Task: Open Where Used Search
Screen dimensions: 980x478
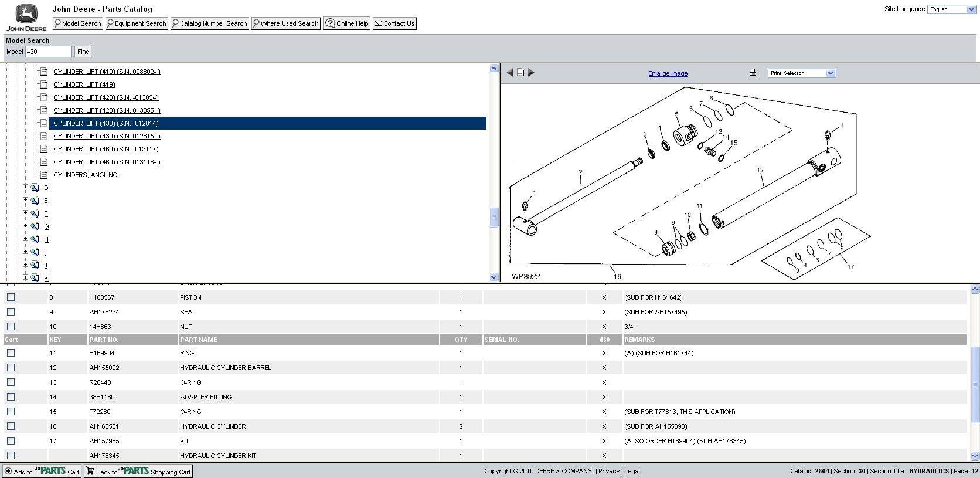Action: [x=285, y=23]
